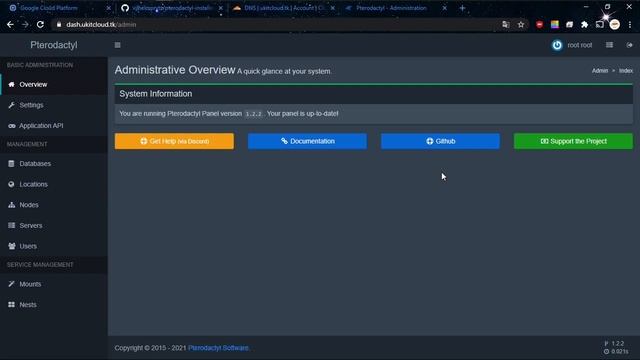Toggle the sidebar with the hamburger icon

pos(118,45)
